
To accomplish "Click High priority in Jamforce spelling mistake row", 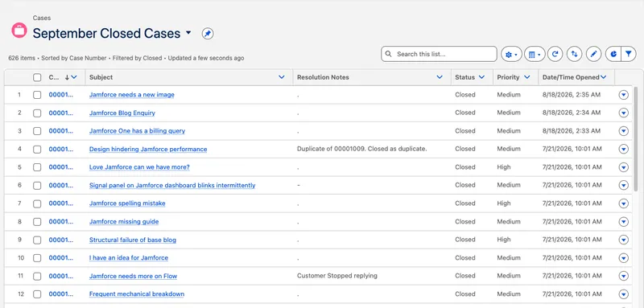I will (x=504, y=203).
